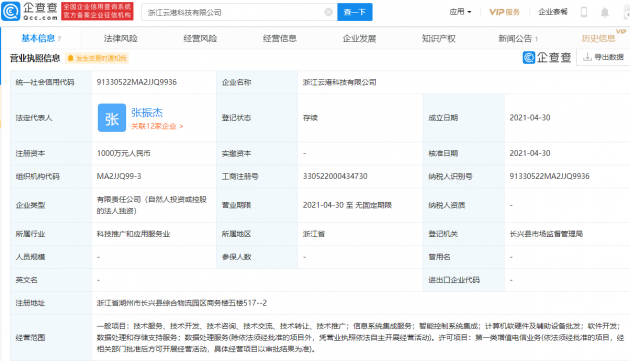Screen dimensions: 630x361
Task: Expand the 应用 dropdown menu
Action: [460, 12]
